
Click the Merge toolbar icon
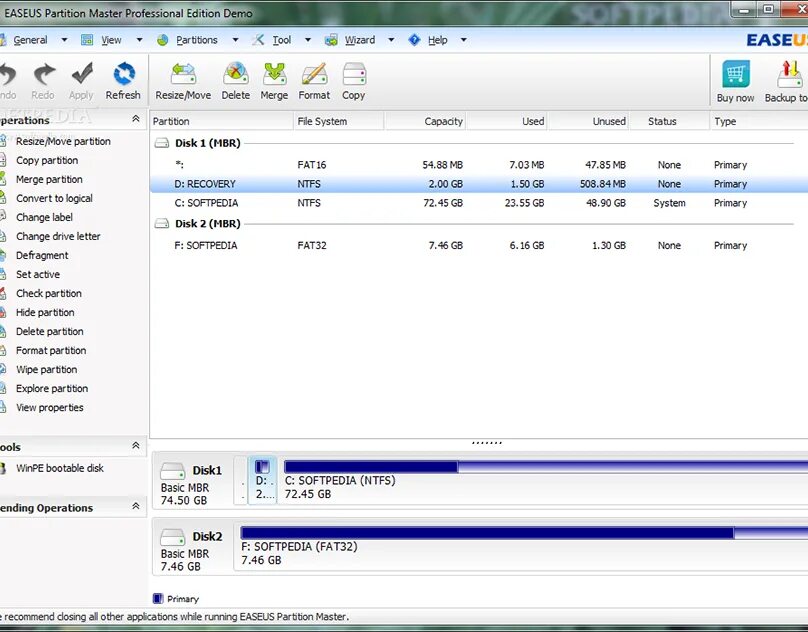[x=274, y=74]
